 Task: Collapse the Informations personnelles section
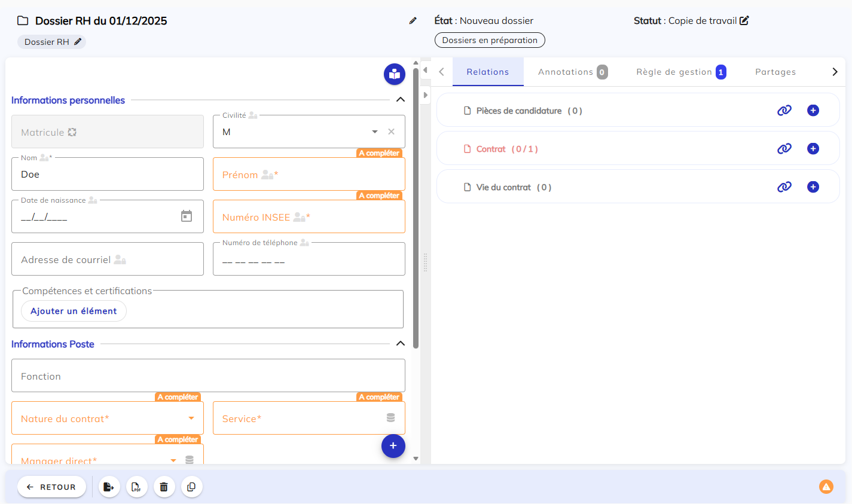coord(401,100)
